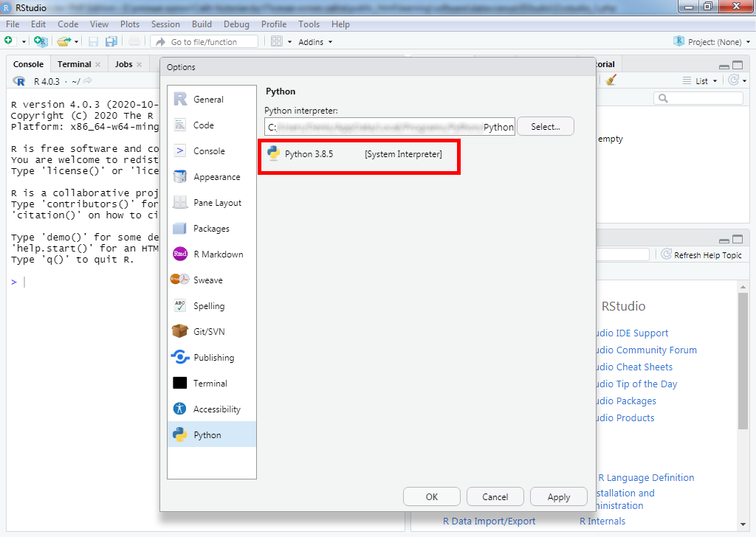The height and width of the screenshot is (537, 756).
Task: Open the Tools menu
Action: pos(309,24)
